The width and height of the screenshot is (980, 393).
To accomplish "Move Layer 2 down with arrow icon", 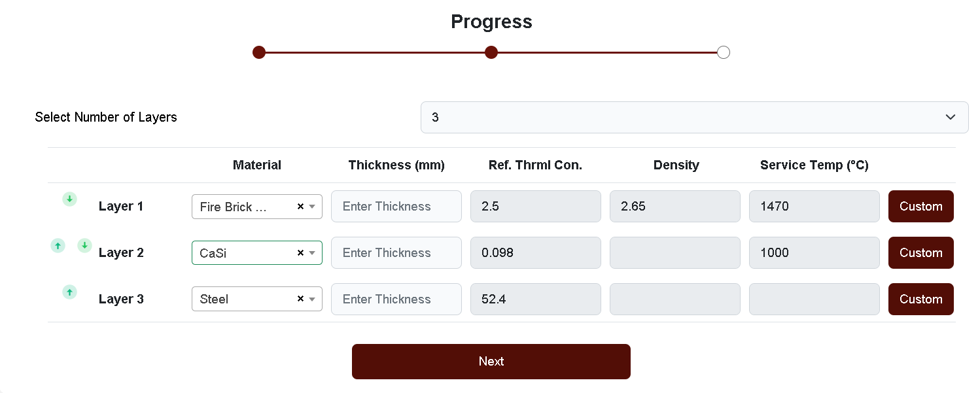I will click(84, 245).
